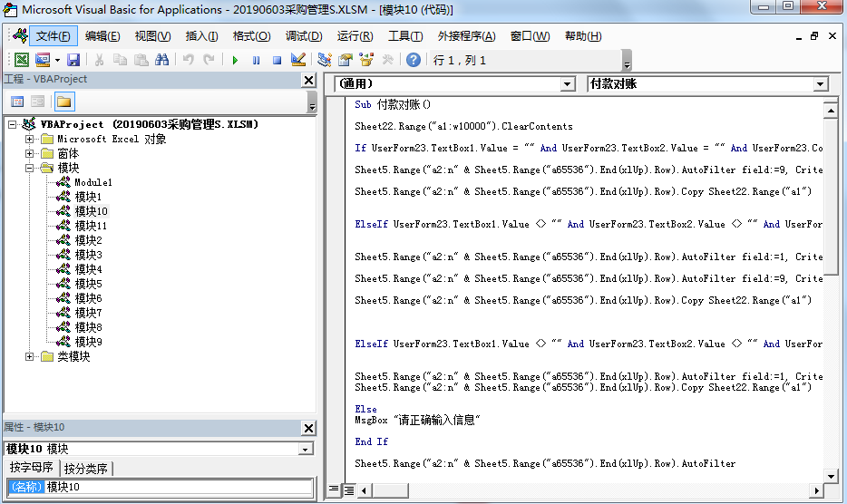Open View Microsoft Excel toolbar icon

click(x=22, y=60)
